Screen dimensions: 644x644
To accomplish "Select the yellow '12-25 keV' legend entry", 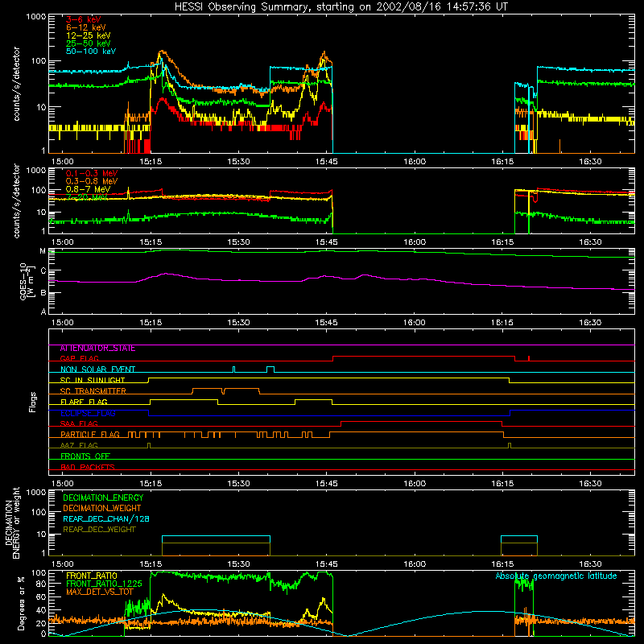I will [88, 35].
